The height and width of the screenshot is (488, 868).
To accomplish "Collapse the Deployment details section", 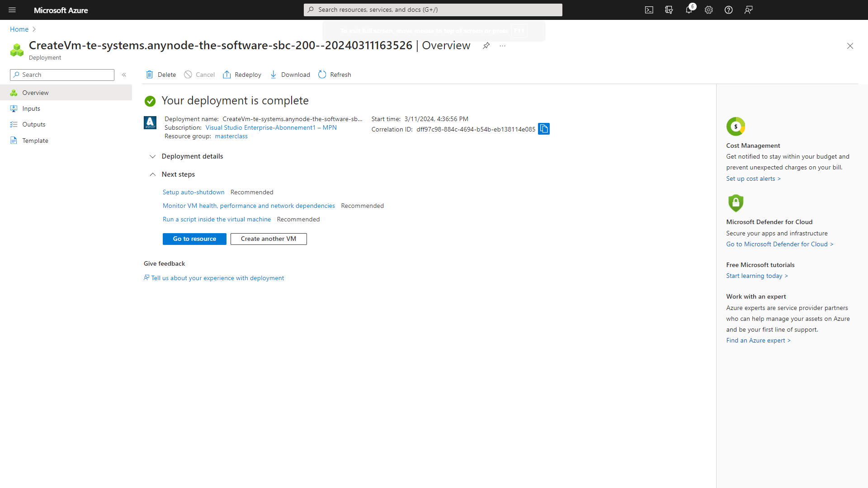I will 152,156.
